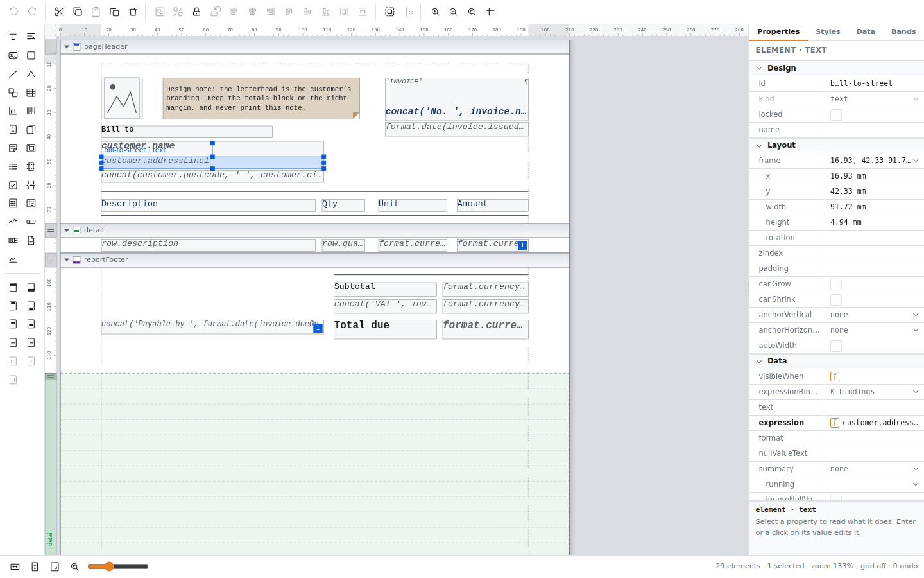Click the width field 91.72 mm
924x578 pixels.
(x=875, y=207)
